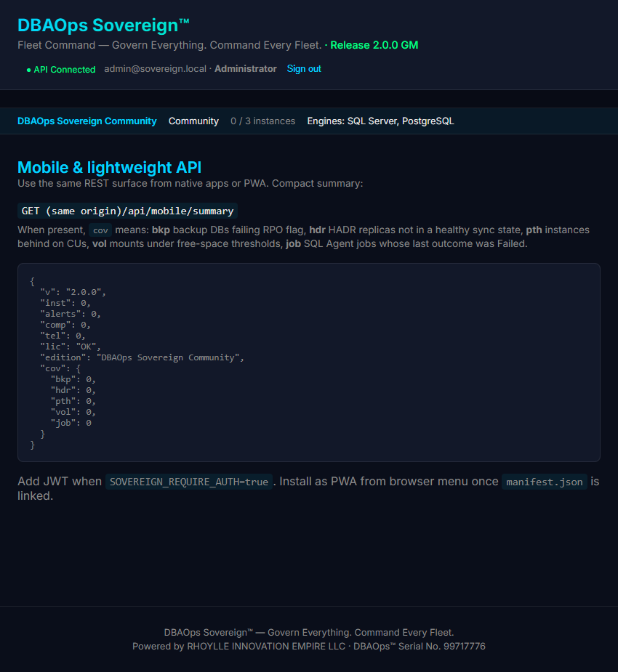The height and width of the screenshot is (672, 618).
Task: Click the "hdr": 0 JSON line
Action: click(x=73, y=390)
